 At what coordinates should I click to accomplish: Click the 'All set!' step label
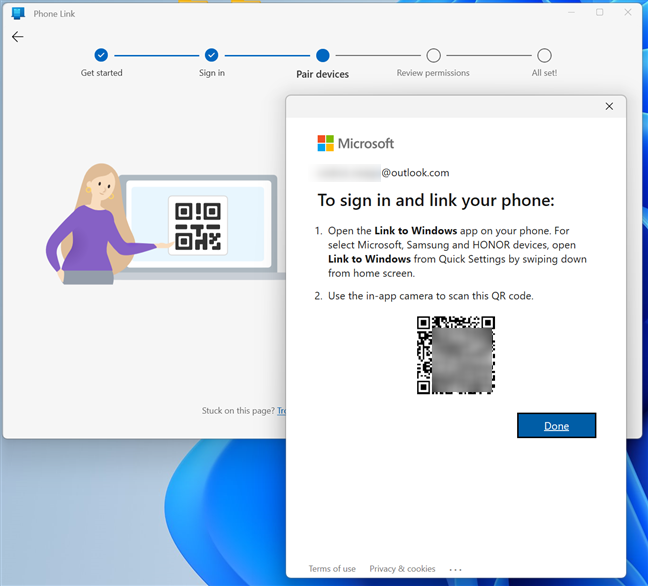[x=544, y=73]
